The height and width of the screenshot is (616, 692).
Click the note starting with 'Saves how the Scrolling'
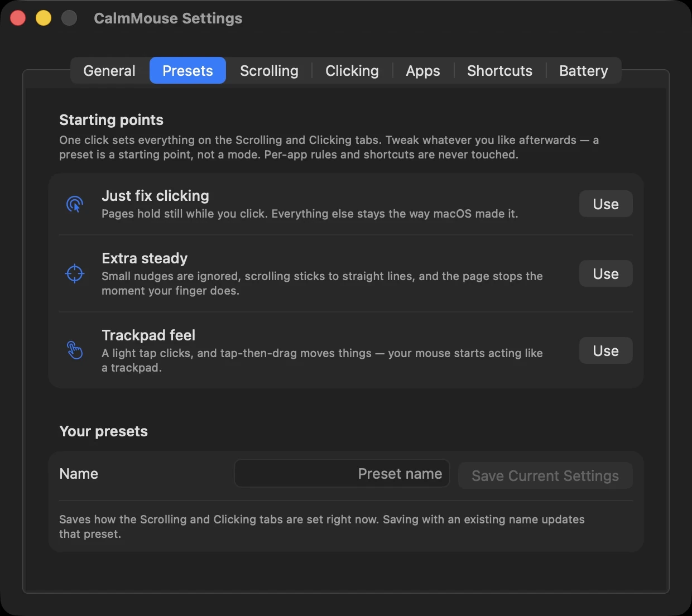click(322, 527)
